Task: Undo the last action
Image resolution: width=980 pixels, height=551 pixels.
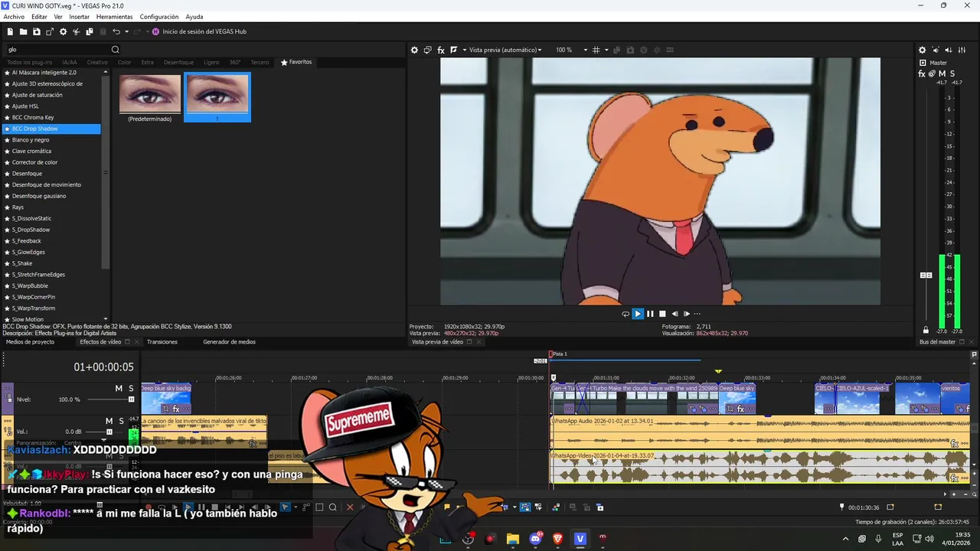Action: pos(116,31)
